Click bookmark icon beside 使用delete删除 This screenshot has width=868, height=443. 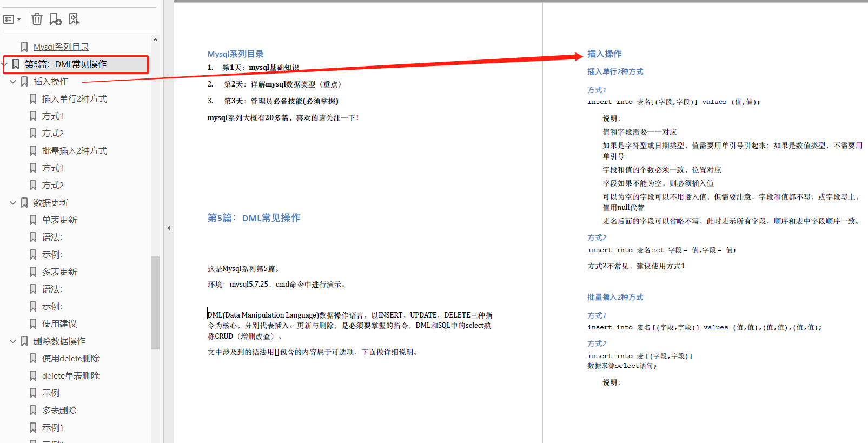(x=33, y=359)
